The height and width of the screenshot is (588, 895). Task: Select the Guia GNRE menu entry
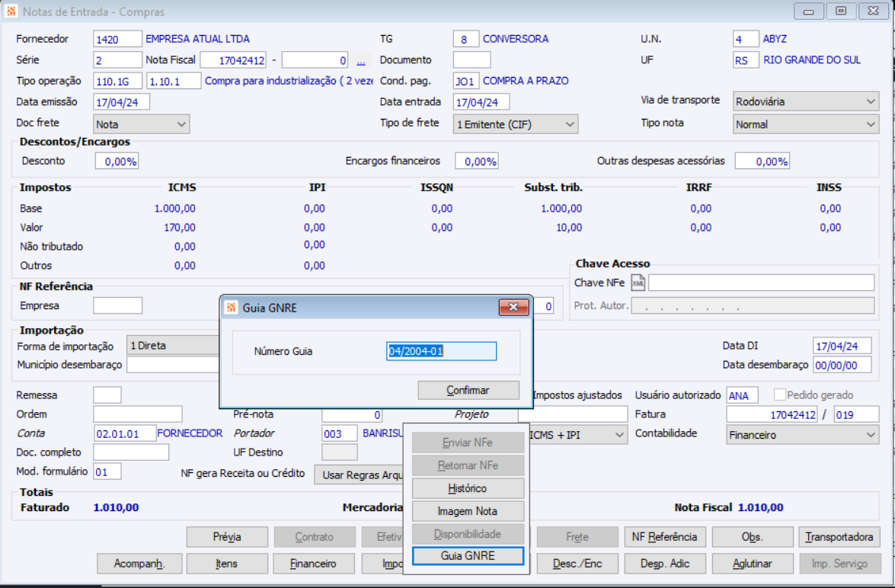(x=468, y=555)
